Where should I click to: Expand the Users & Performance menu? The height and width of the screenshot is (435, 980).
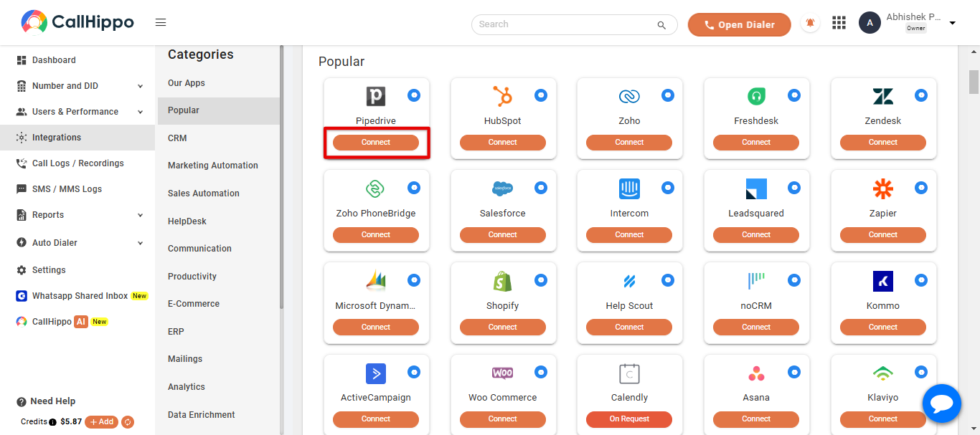click(77, 112)
